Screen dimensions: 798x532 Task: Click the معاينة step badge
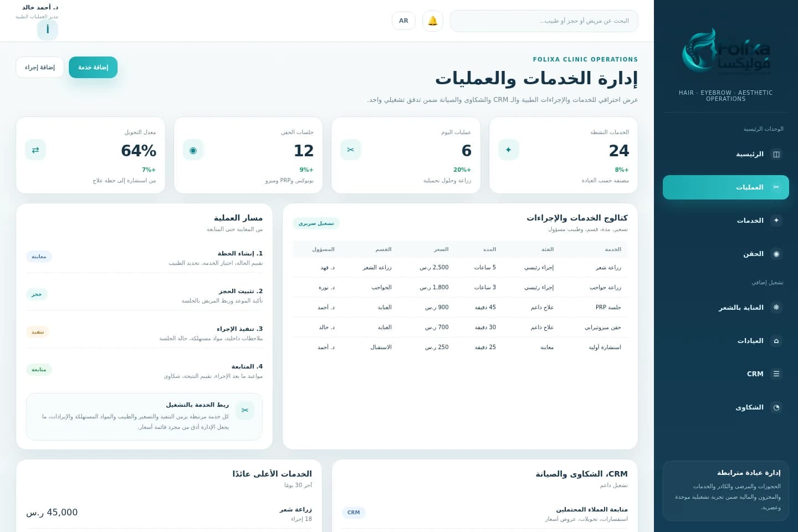point(39,257)
